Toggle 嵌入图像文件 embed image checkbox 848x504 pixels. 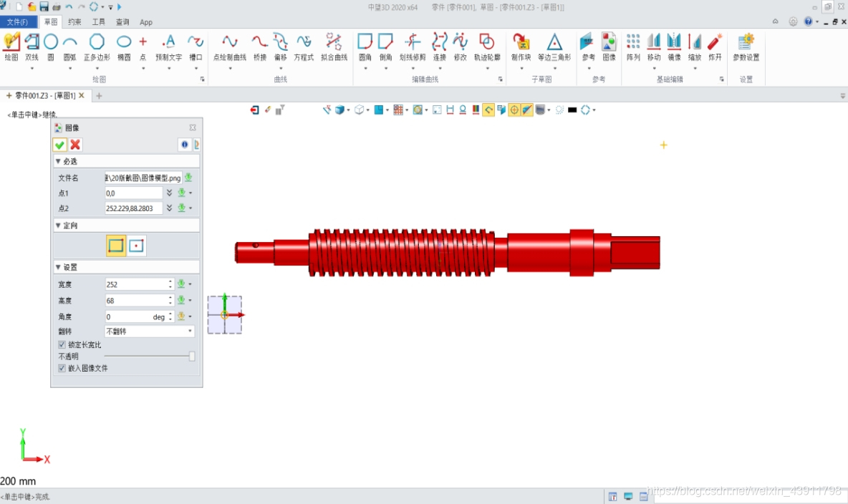(62, 368)
